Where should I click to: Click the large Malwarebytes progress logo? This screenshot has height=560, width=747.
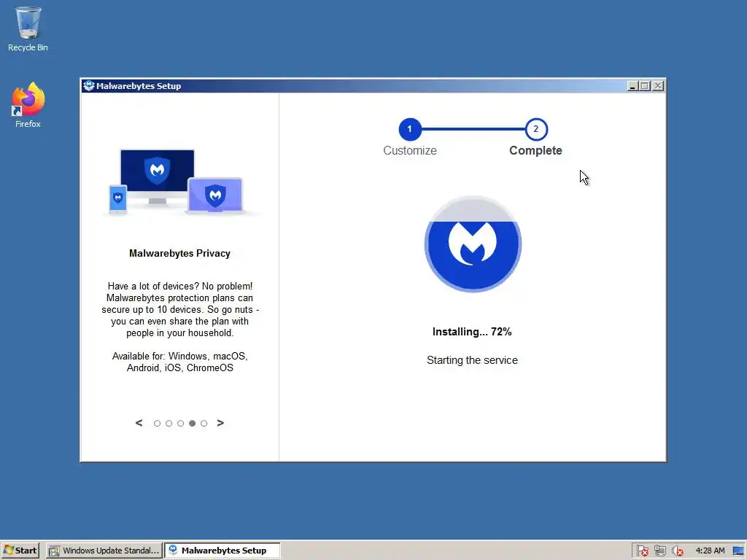pos(473,244)
